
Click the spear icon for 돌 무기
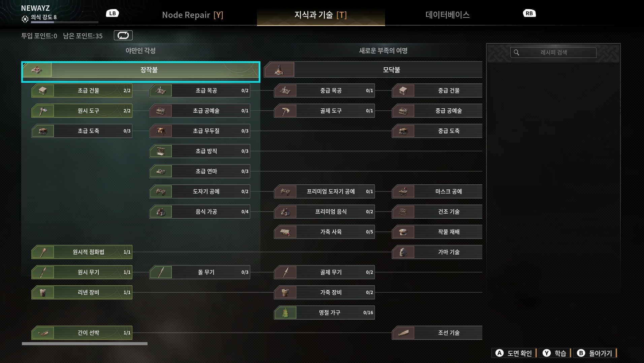click(161, 272)
